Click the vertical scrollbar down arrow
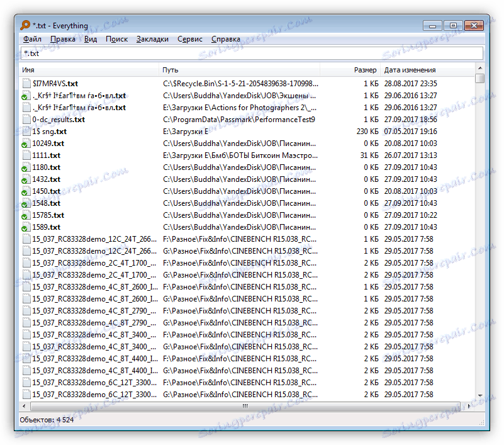 click(x=480, y=395)
